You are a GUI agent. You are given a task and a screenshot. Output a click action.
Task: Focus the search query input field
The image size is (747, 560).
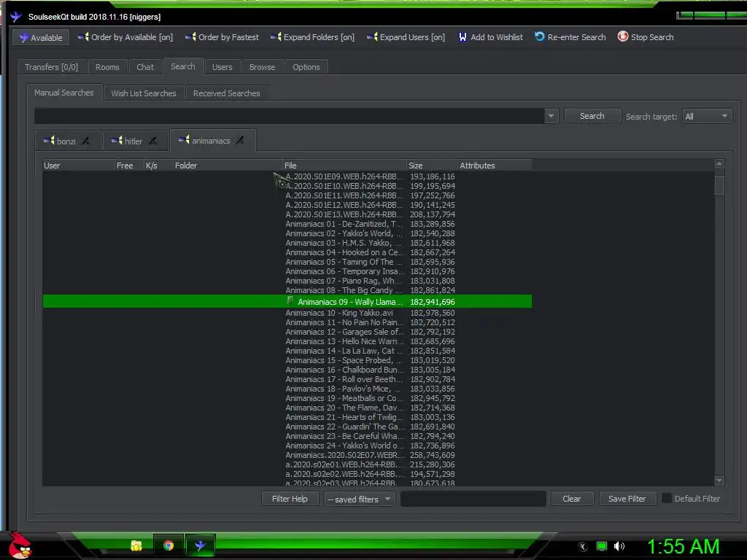coord(289,116)
